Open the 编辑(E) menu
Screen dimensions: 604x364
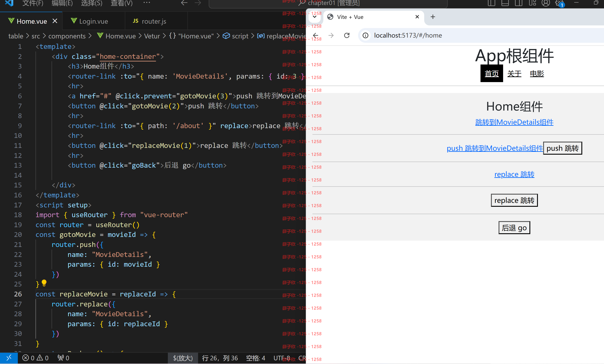[62, 3]
